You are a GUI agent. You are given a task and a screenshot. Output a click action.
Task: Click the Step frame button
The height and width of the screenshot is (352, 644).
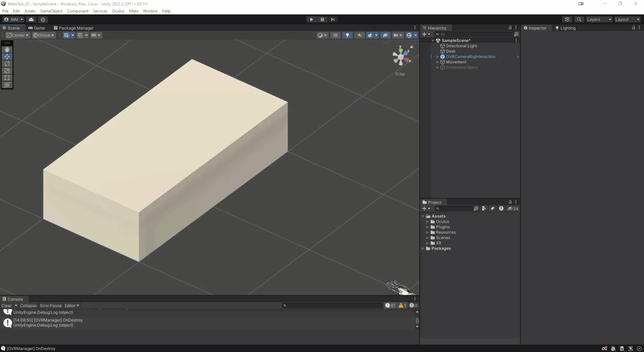click(x=332, y=19)
